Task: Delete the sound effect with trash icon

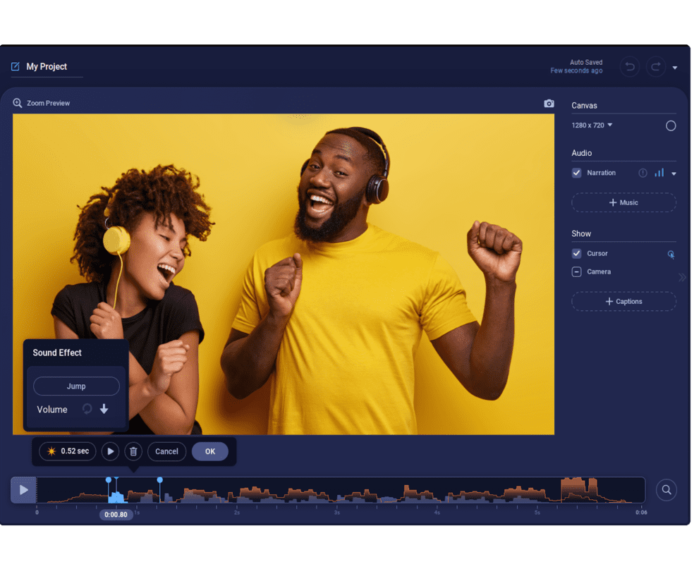Action: [x=133, y=451]
